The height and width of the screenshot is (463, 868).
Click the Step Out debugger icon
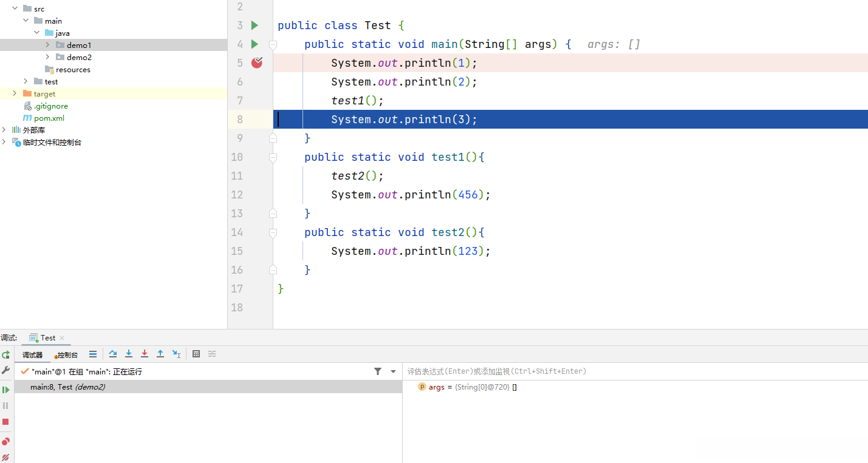(x=160, y=354)
